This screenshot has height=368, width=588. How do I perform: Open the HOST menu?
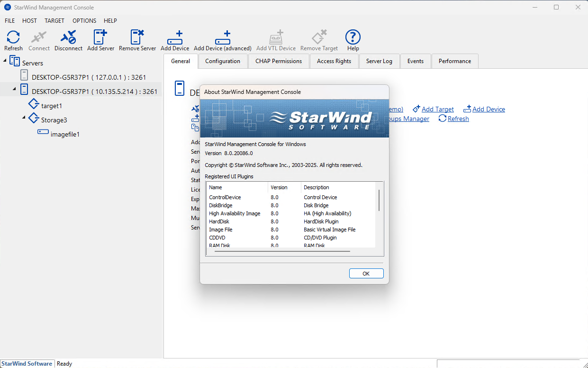29,21
